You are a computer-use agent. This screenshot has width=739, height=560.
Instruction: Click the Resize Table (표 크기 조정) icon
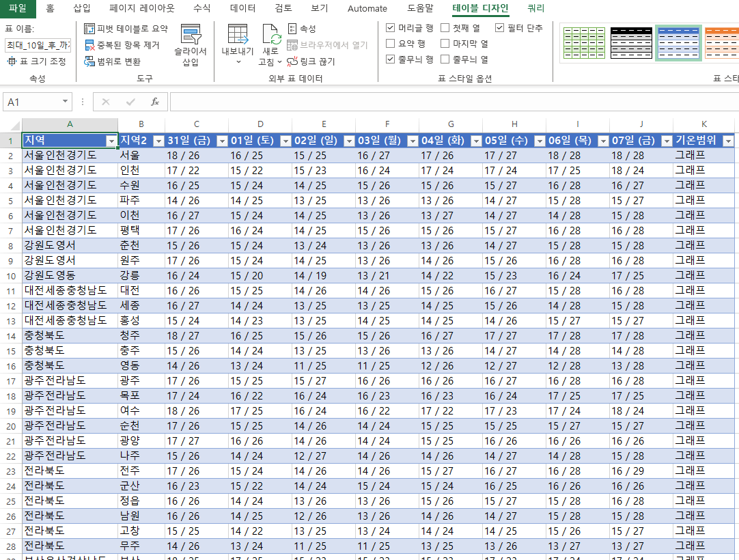pyautogui.click(x=12, y=61)
